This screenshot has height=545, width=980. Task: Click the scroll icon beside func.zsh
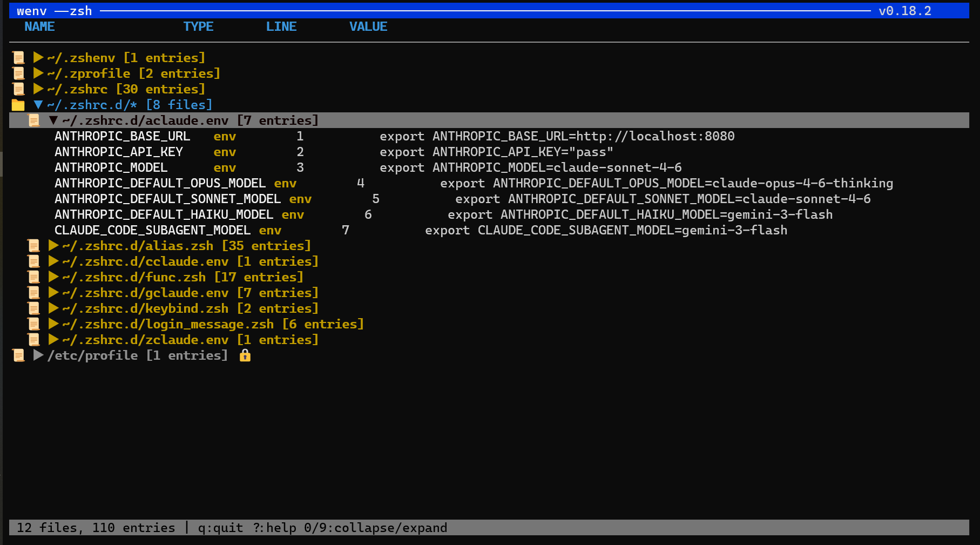[33, 277]
